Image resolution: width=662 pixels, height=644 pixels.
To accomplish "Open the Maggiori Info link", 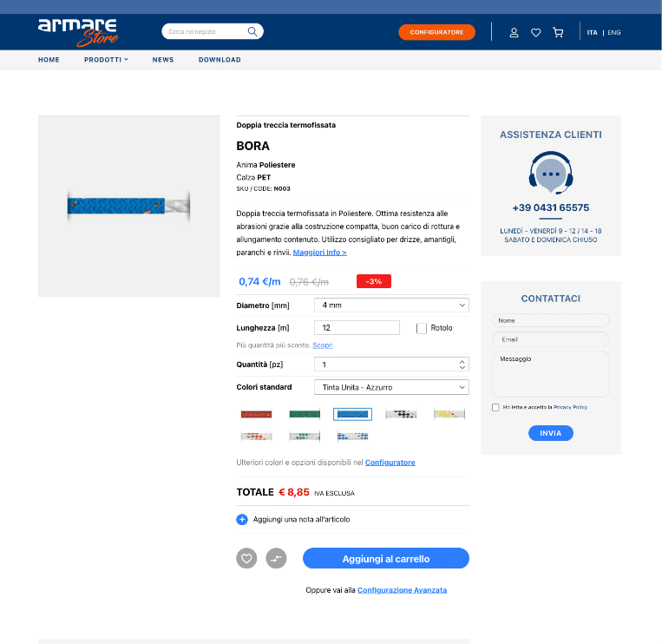I will (x=319, y=253).
